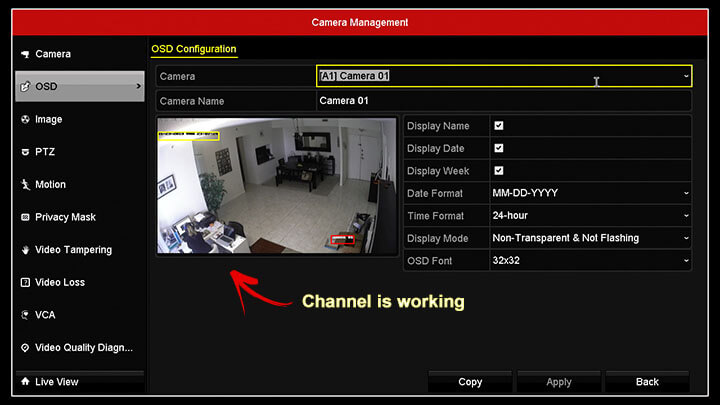Click the Motion detection running-figure icon

pyautogui.click(x=25, y=185)
